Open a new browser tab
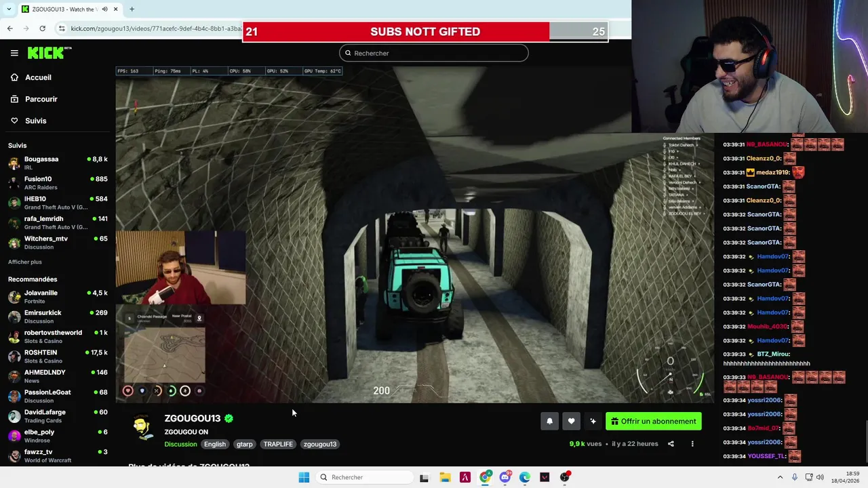 [x=132, y=9]
